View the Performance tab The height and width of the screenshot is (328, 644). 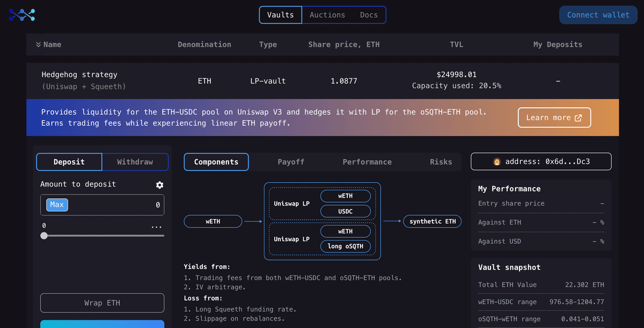[x=367, y=162]
